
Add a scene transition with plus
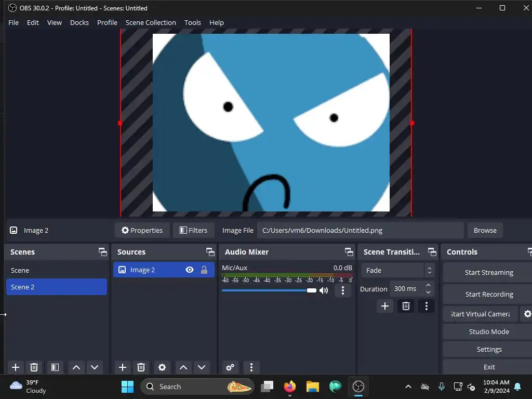(385, 306)
